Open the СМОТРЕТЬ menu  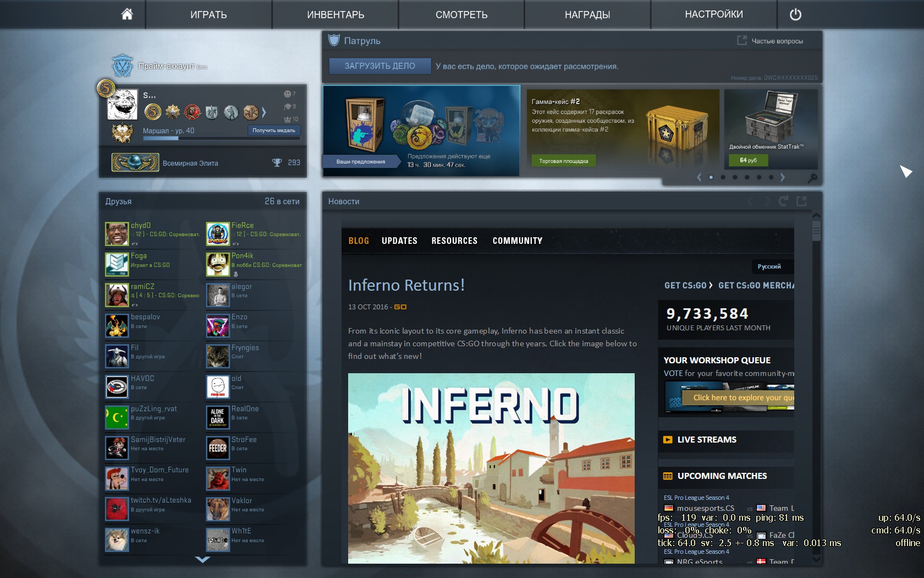[461, 14]
